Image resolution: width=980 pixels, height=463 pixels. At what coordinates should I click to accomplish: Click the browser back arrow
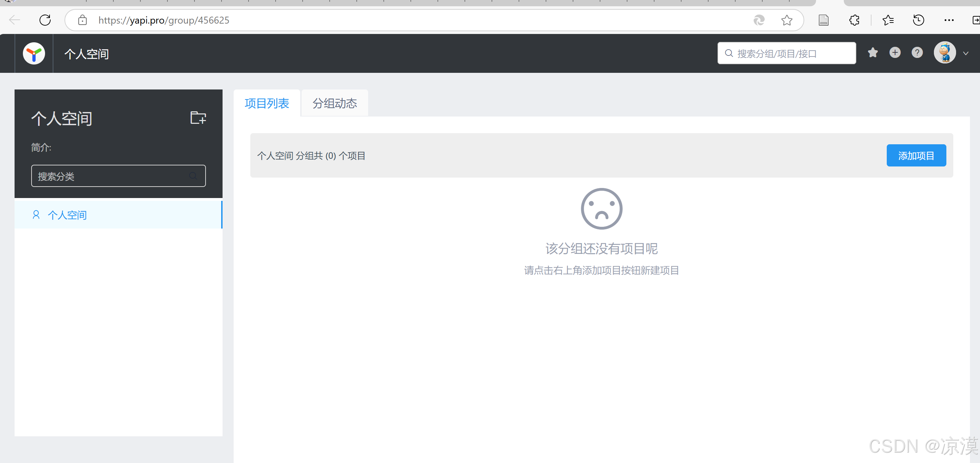15,20
